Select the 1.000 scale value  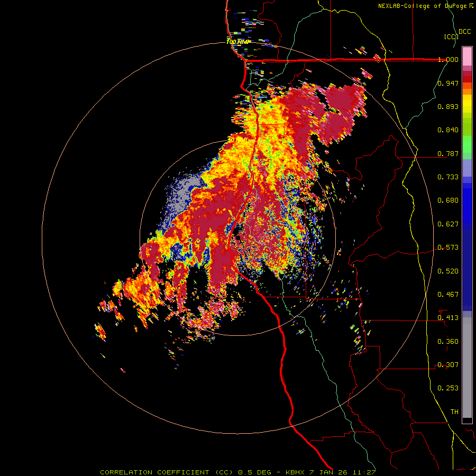[x=448, y=59]
